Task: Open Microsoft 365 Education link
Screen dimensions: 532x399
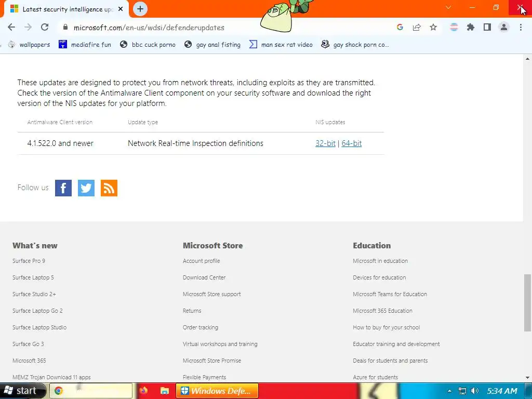Action: coord(383,311)
